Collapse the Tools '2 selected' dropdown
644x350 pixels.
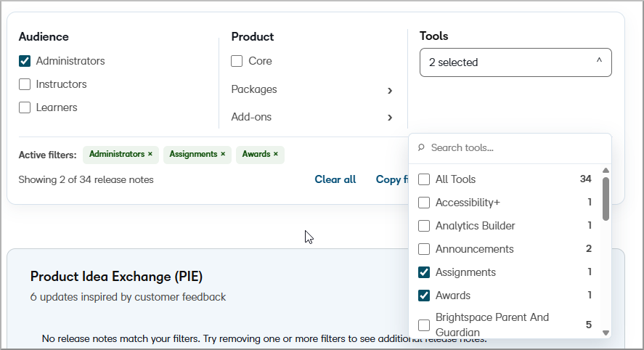tap(515, 62)
